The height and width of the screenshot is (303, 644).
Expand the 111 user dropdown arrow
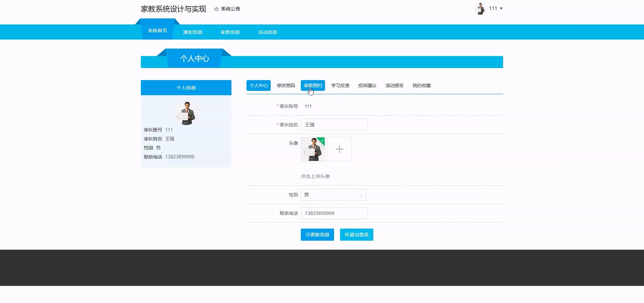pos(501,9)
